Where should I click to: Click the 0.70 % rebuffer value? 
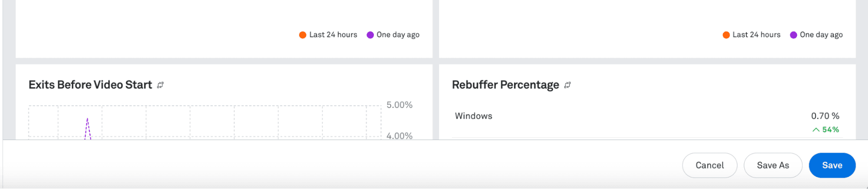(825, 116)
